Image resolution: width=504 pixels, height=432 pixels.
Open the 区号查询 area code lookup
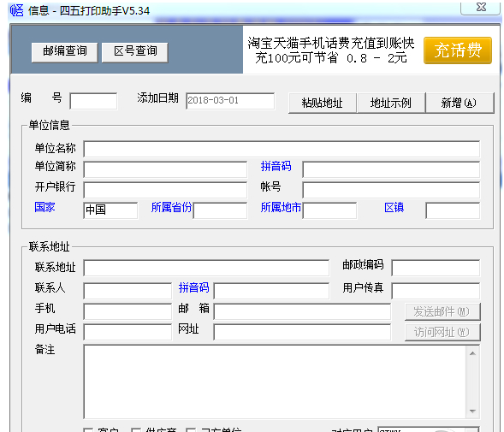click(135, 51)
